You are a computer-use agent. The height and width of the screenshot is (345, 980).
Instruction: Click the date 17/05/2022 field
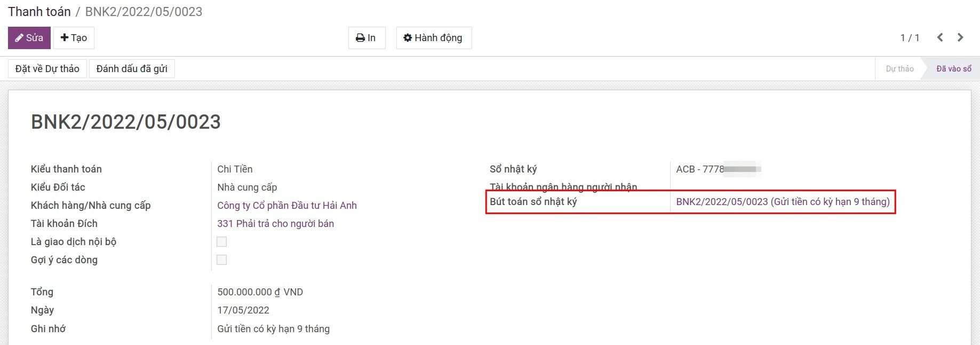click(243, 310)
